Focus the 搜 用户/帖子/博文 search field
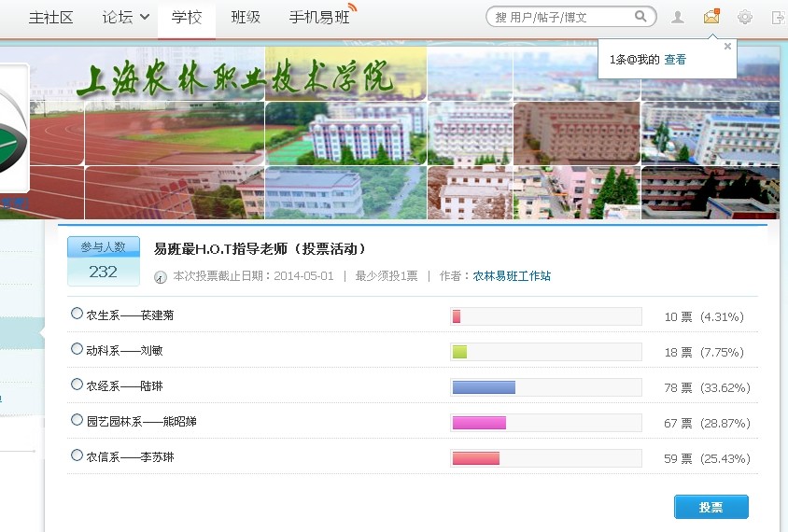The width and height of the screenshot is (788, 532). coord(562,17)
